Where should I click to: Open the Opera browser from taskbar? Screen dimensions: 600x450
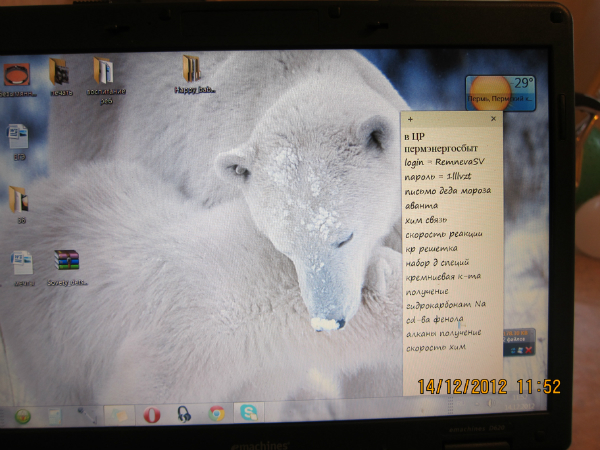point(151,414)
